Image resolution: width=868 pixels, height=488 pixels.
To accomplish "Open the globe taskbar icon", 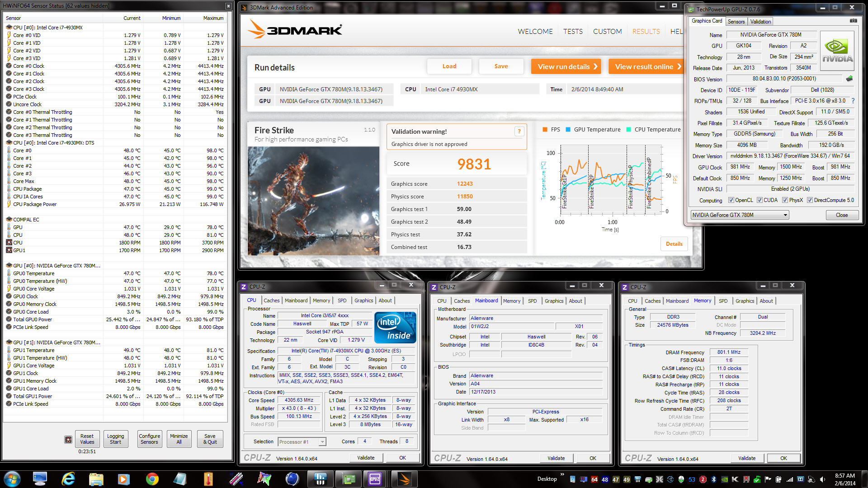I will tap(292, 479).
